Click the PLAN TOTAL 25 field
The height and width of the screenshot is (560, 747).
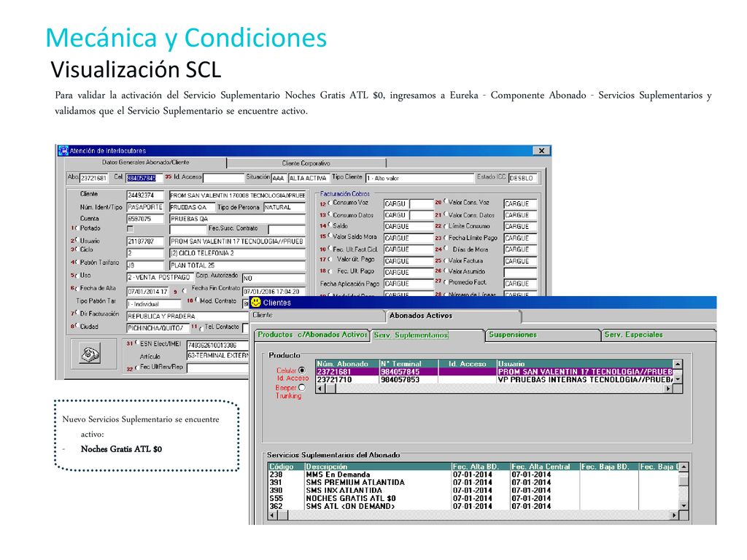pyautogui.click(x=237, y=265)
